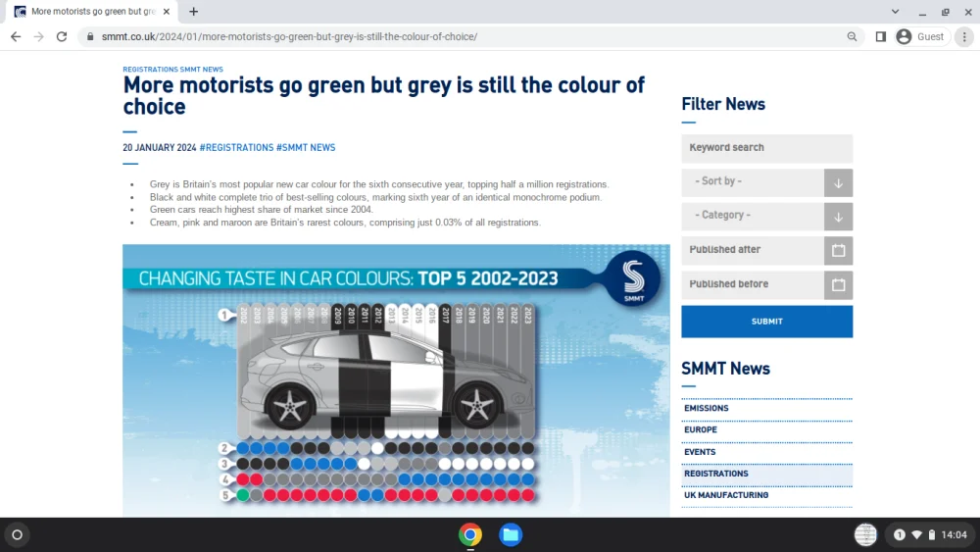Click the #SMMT NEWS hashtag link
Viewport: 980px width, 552px height.
click(x=306, y=147)
